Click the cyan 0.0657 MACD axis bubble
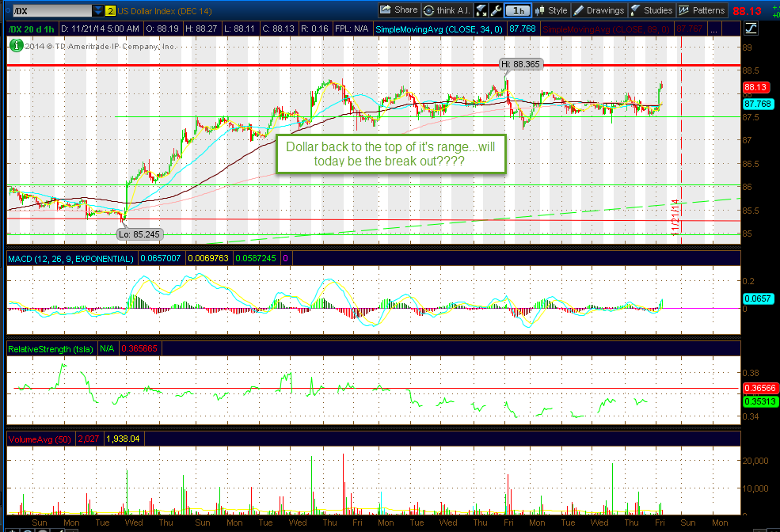Screen dimensions: 780x532 pos(758,298)
